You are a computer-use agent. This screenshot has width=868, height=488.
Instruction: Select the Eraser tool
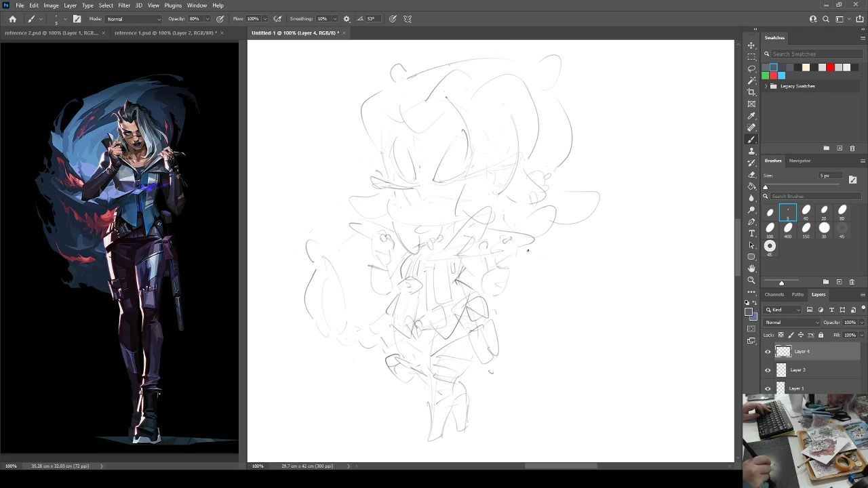click(751, 174)
